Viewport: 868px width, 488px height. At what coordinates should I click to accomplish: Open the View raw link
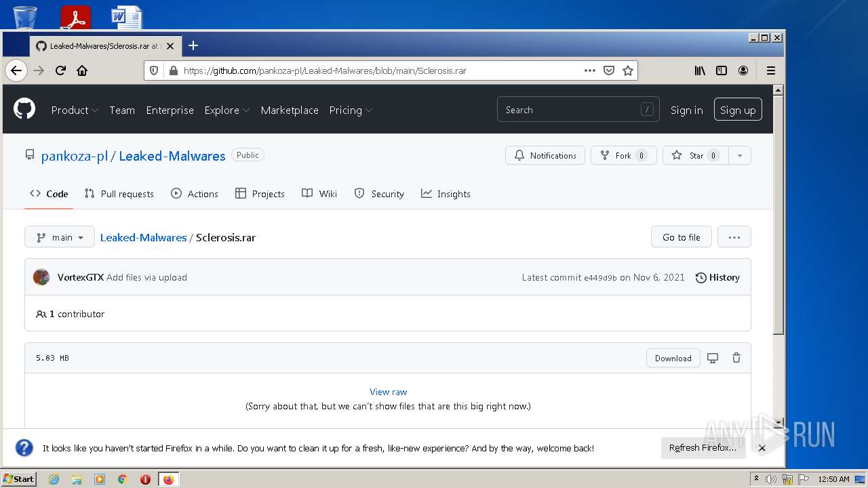coord(388,392)
